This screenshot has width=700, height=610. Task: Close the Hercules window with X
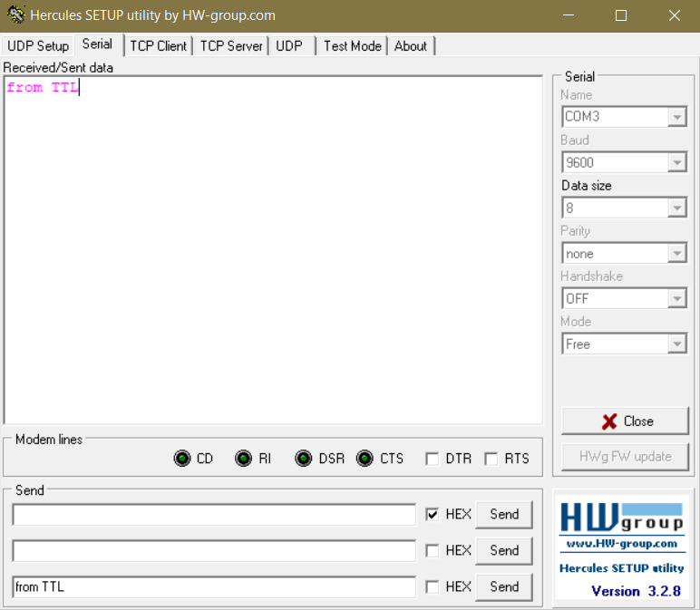click(x=675, y=15)
